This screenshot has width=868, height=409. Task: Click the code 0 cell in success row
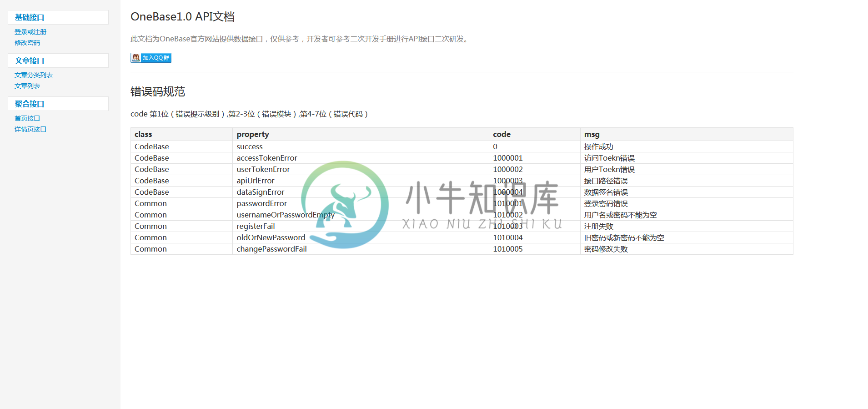click(x=534, y=146)
